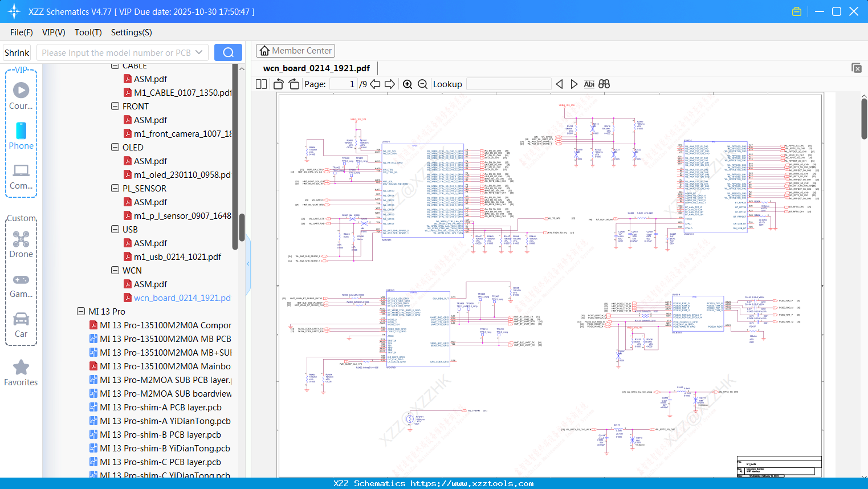Open the binoculars advanced search
Screen dimensions: 868x489
click(604, 84)
